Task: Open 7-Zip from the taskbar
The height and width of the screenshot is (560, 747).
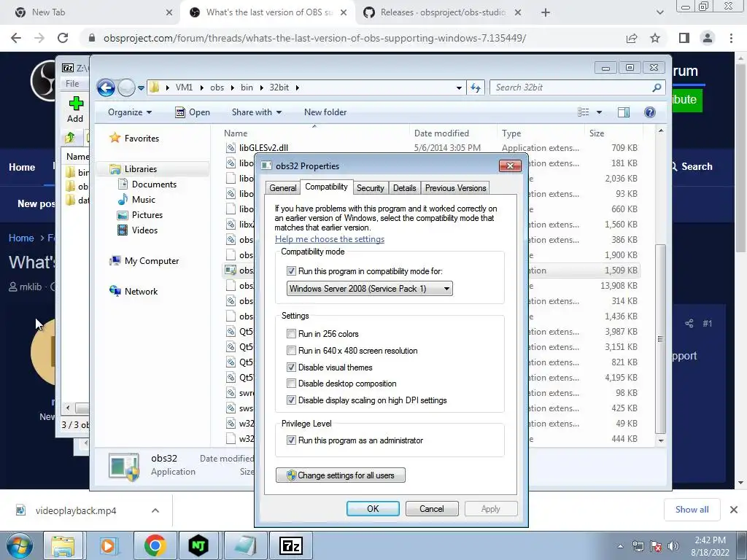Action: 290,545
